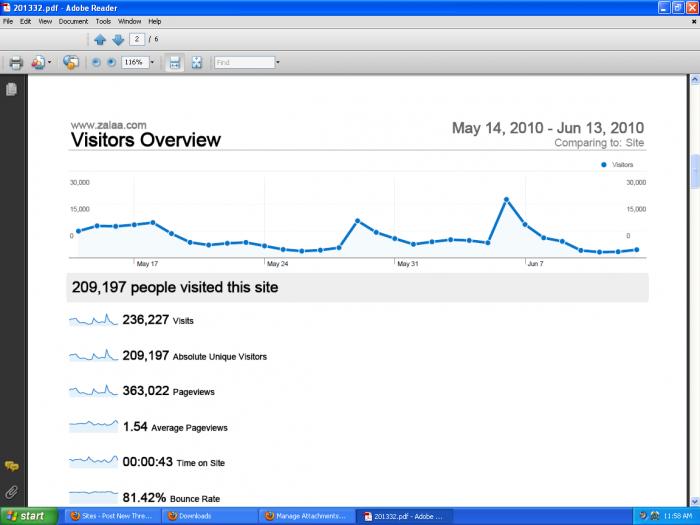Click the page number field showing 2
Viewport: 700px width, 525px height.
click(137, 39)
